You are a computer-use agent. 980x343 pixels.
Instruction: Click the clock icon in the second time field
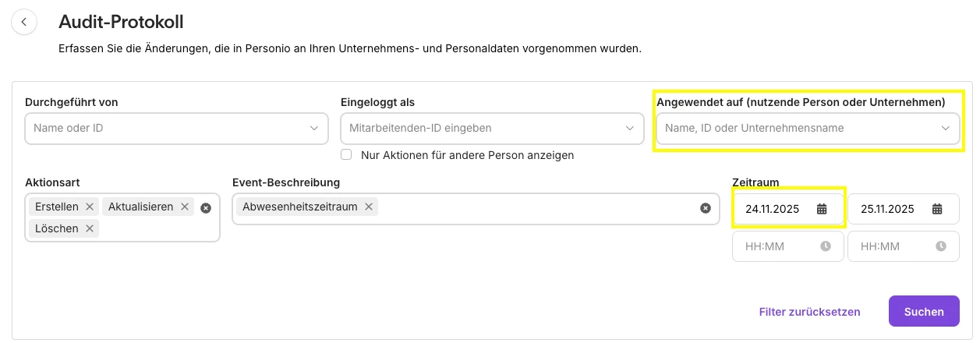tap(941, 246)
